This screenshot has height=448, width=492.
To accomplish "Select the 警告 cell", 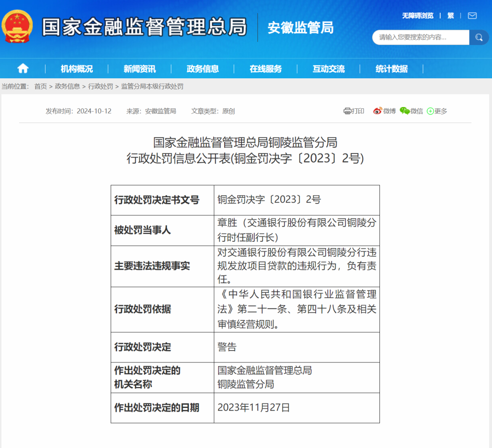I will pyautogui.click(x=297, y=347).
